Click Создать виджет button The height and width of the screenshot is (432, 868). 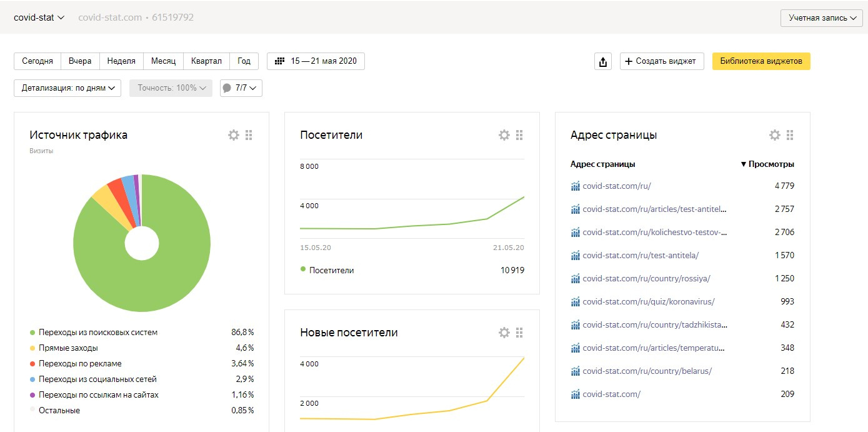[x=661, y=61]
